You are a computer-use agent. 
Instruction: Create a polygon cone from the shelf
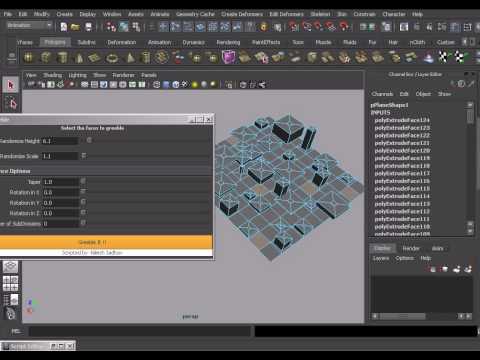[x=79, y=57]
